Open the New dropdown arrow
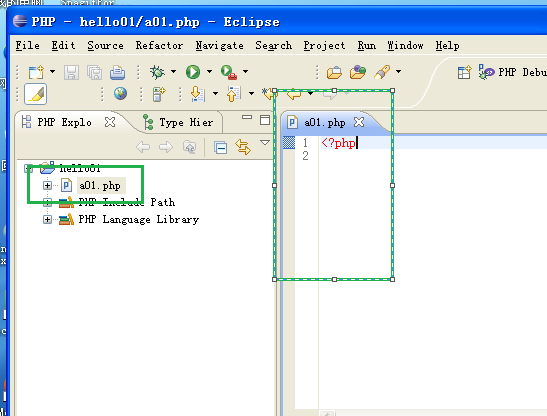Image resolution: width=547 pixels, height=416 pixels. pos(52,72)
